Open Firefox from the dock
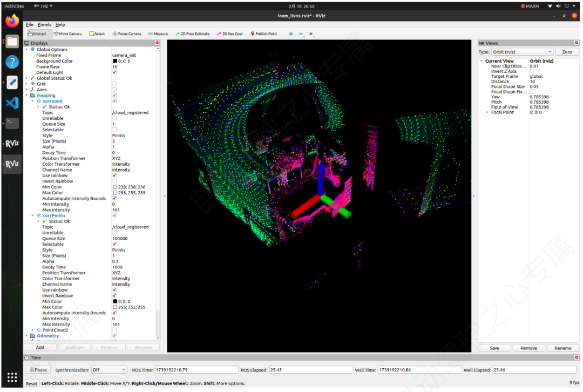Screen dimensions: 583x392 12,21
